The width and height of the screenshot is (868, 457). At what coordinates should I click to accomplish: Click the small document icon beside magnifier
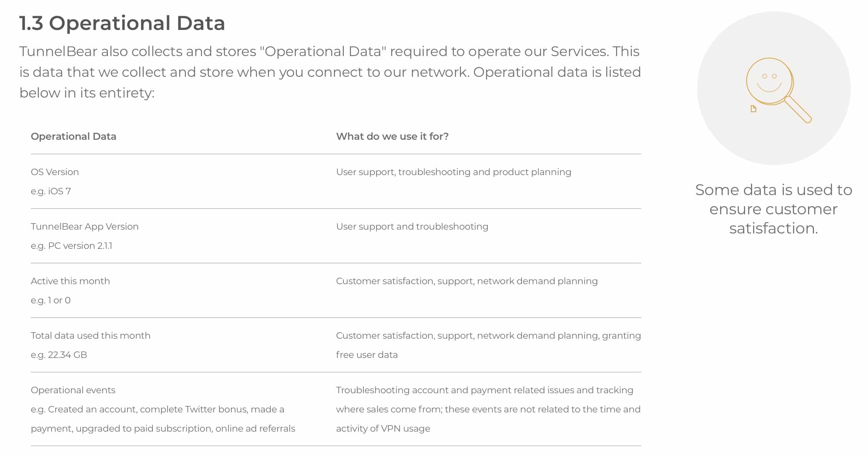tap(754, 109)
